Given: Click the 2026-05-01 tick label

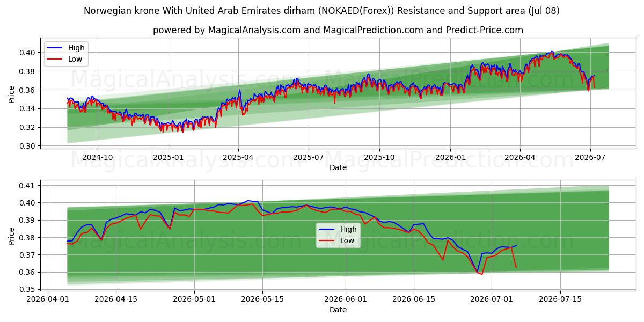Looking at the screenshot, I should pos(194,299).
